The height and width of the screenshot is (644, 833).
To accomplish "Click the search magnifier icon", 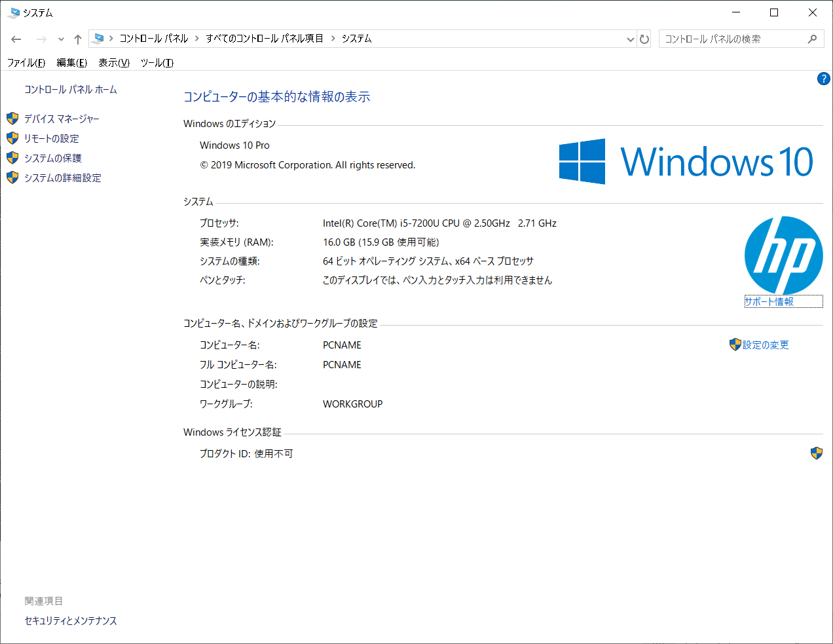I will coord(812,39).
